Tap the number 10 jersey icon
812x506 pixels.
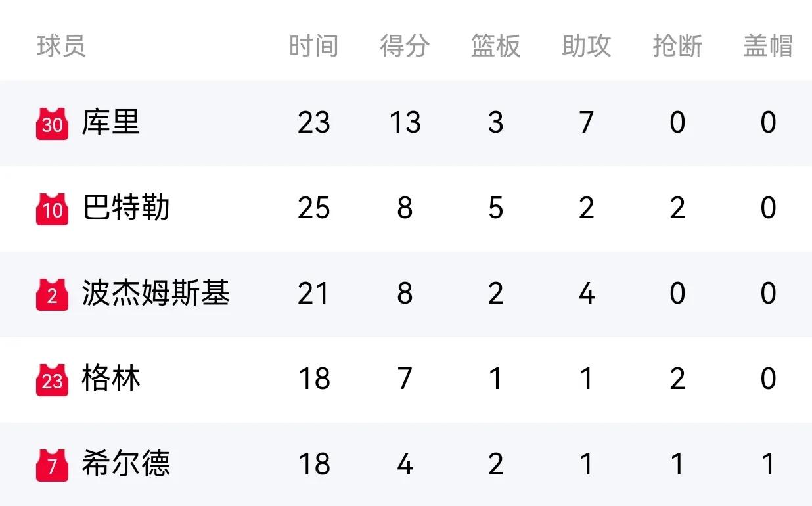52,208
